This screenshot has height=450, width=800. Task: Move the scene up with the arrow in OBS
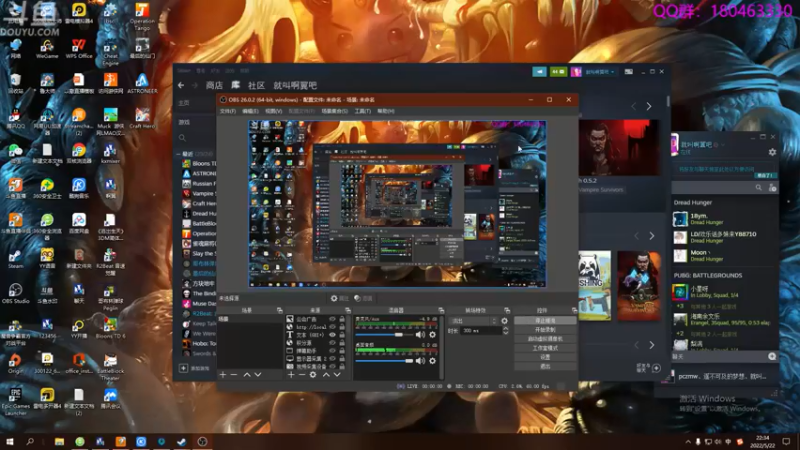tap(247, 374)
